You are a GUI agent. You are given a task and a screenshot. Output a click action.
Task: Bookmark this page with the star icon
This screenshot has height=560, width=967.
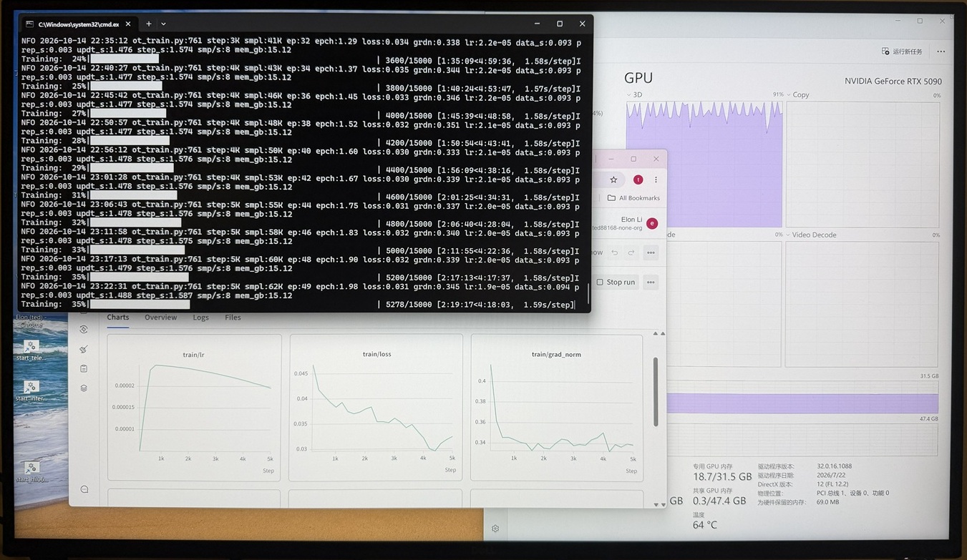(x=613, y=180)
